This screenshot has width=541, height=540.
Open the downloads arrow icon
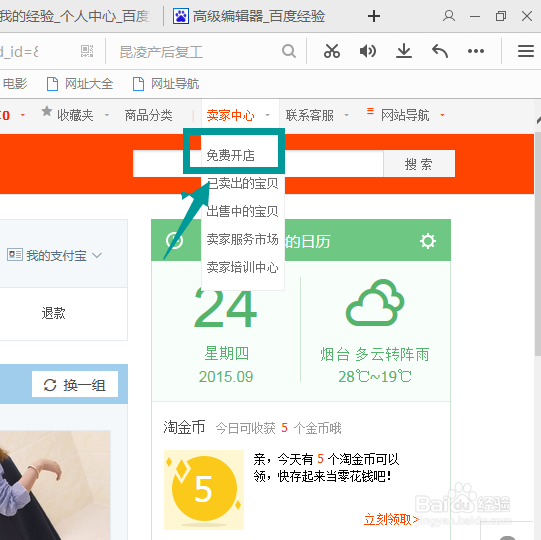pos(404,51)
